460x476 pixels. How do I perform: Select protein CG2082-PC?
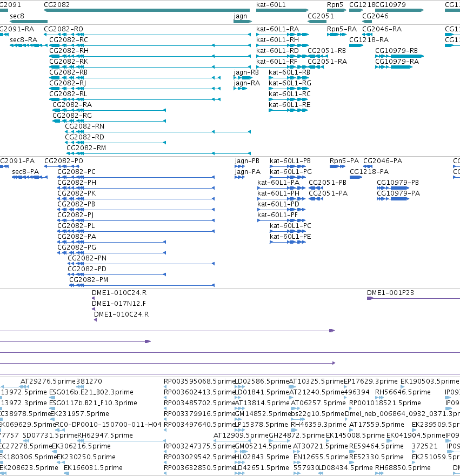(136, 177)
